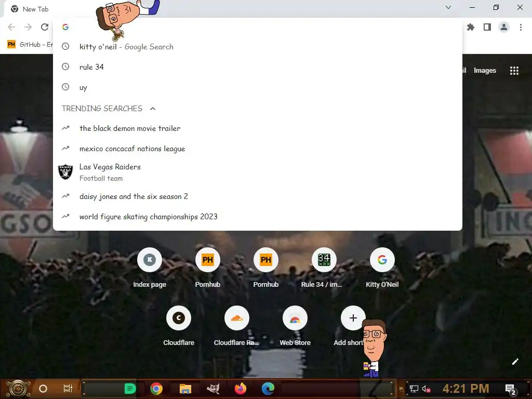
Task: Reload the current page
Action: click(x=45, y=27)
